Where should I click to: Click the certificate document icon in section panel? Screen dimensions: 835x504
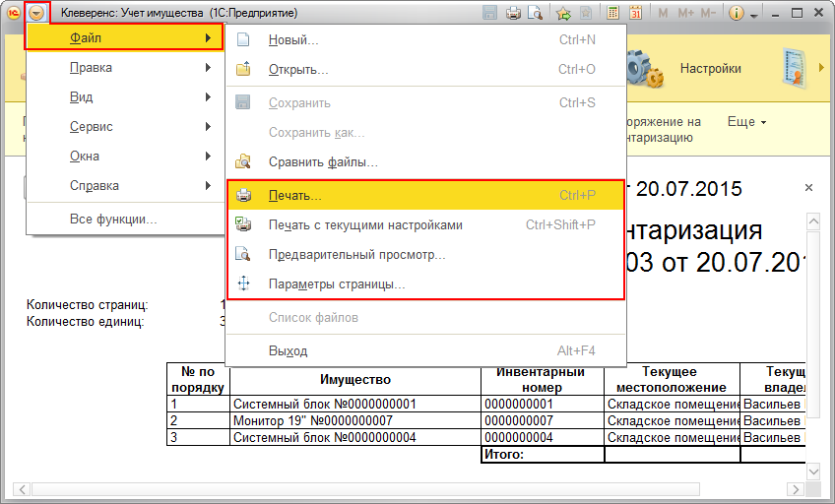(x=795, y=69)
